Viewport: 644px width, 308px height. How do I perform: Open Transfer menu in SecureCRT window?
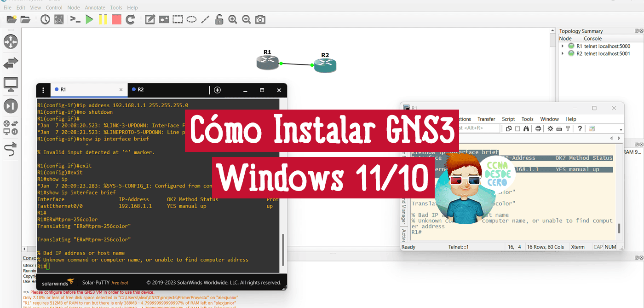coord(486,119)
